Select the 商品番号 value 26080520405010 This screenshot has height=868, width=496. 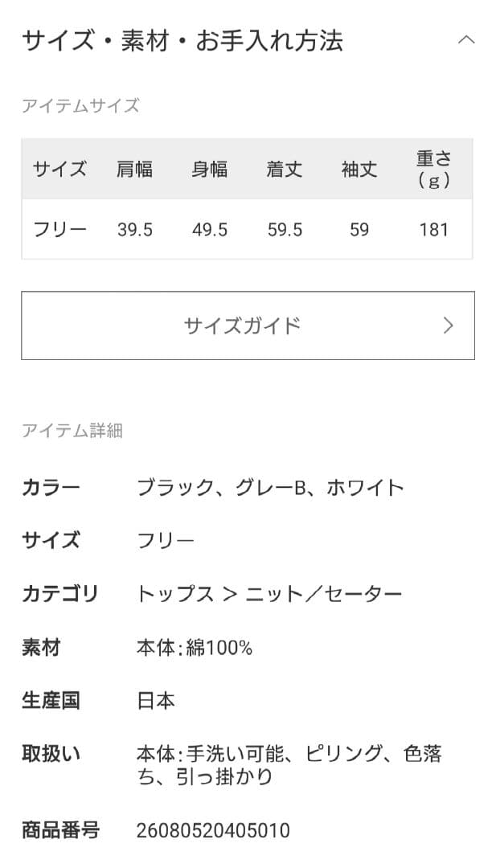[x=215, y=829]
